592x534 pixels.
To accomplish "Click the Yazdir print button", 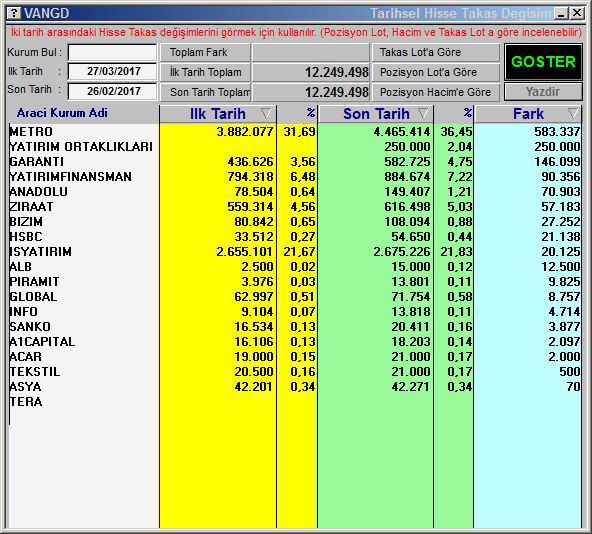I will click(x=543, y=91).
